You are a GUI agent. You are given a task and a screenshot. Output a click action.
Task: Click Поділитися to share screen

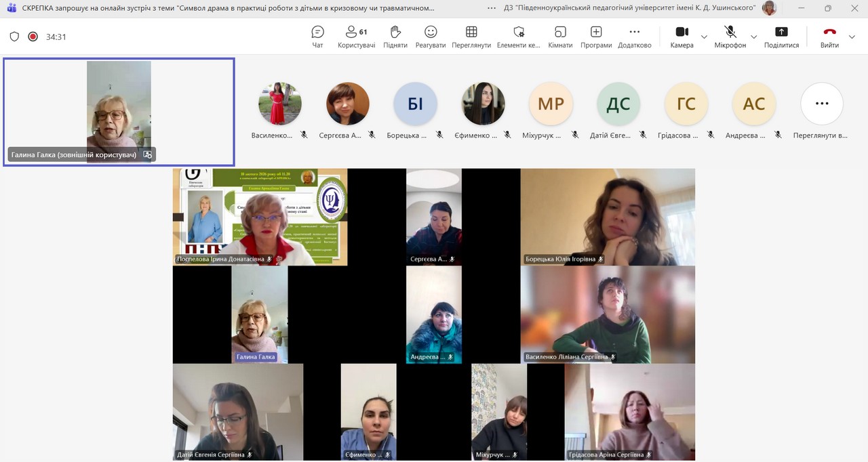(x=781, y=37)
